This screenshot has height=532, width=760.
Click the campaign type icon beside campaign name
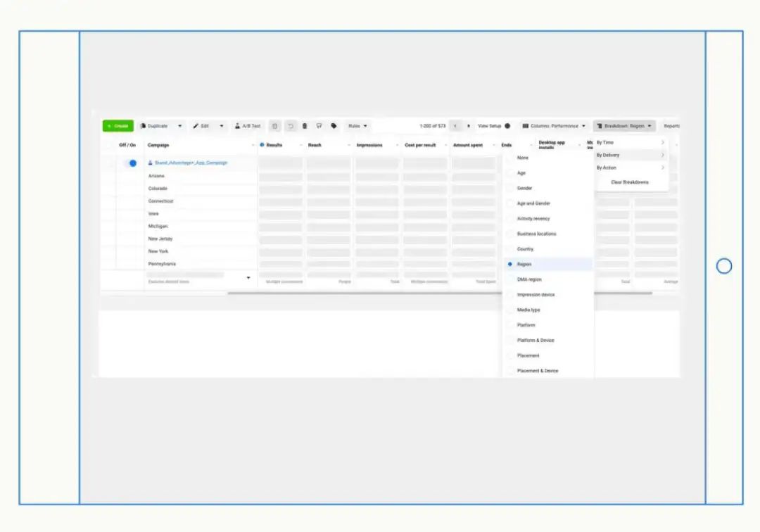[x=151, y=163]
